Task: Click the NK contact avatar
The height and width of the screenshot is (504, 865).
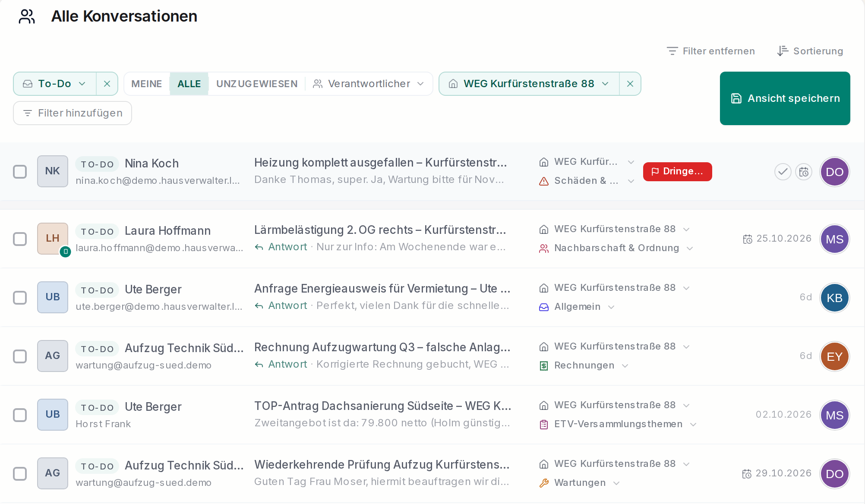Action: 53,171
